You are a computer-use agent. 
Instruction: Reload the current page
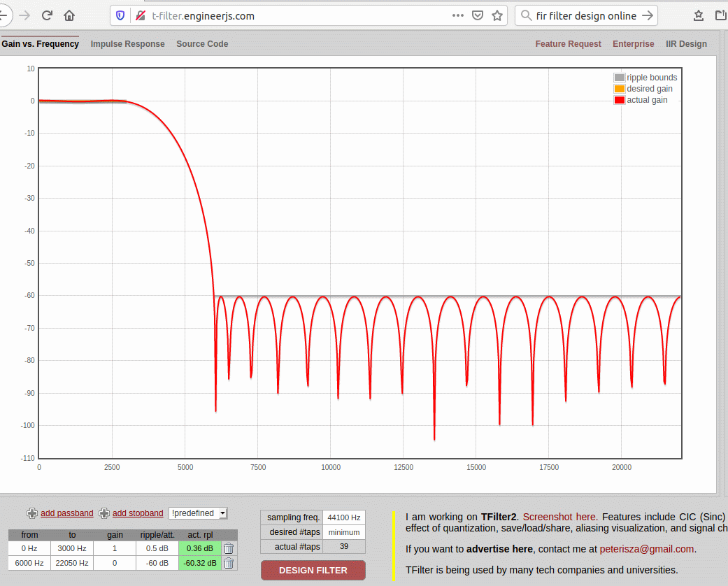click(47, 15)
